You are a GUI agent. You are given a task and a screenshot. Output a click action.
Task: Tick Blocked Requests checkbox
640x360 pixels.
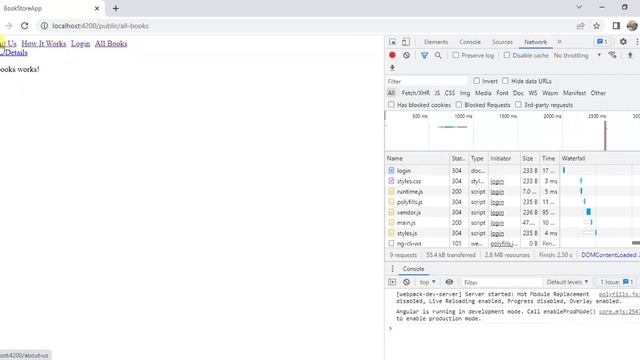[459, 105]
